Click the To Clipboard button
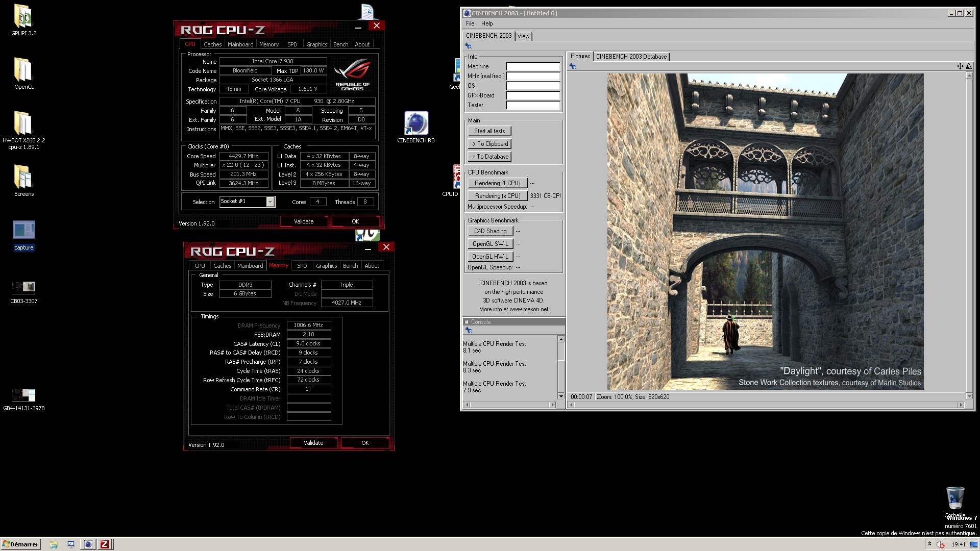 pyautogui.click(x=489, y=144)
